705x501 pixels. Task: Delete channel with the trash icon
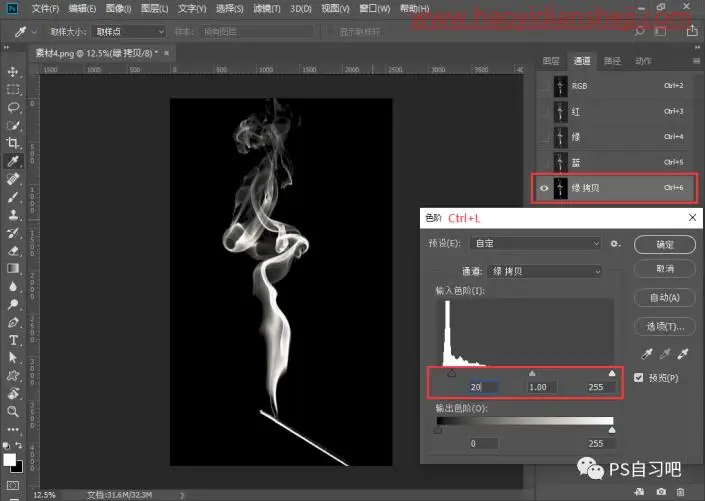point(681,492)
